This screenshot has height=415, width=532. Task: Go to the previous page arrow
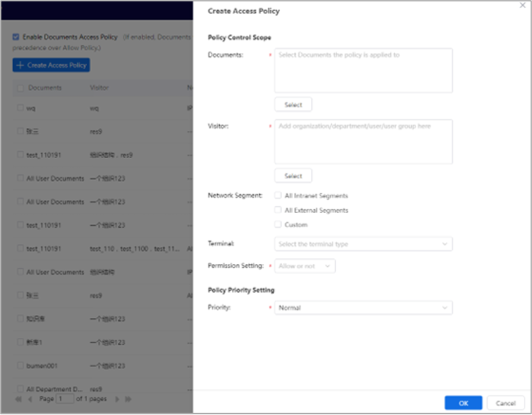click(x=30, y=400)
